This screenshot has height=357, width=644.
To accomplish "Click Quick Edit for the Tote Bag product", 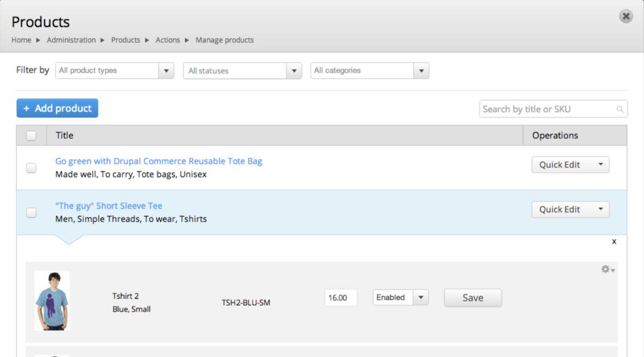I will coord(560,165).
